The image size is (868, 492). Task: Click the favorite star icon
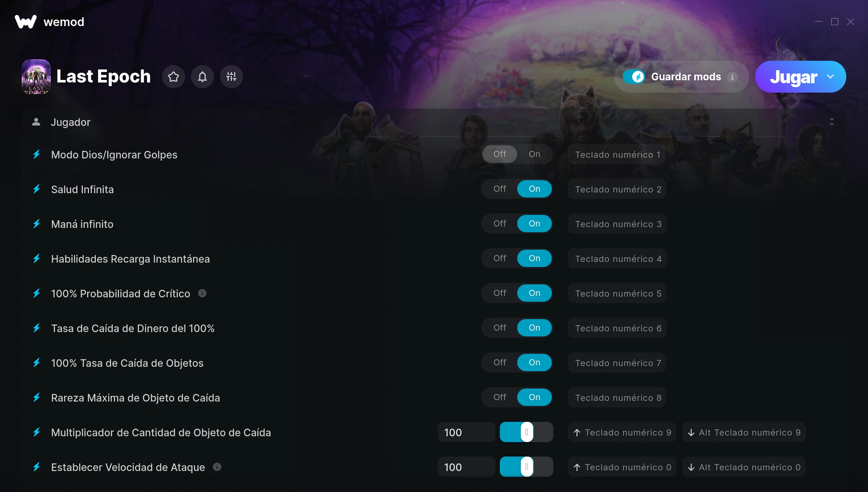click(174, 77)
